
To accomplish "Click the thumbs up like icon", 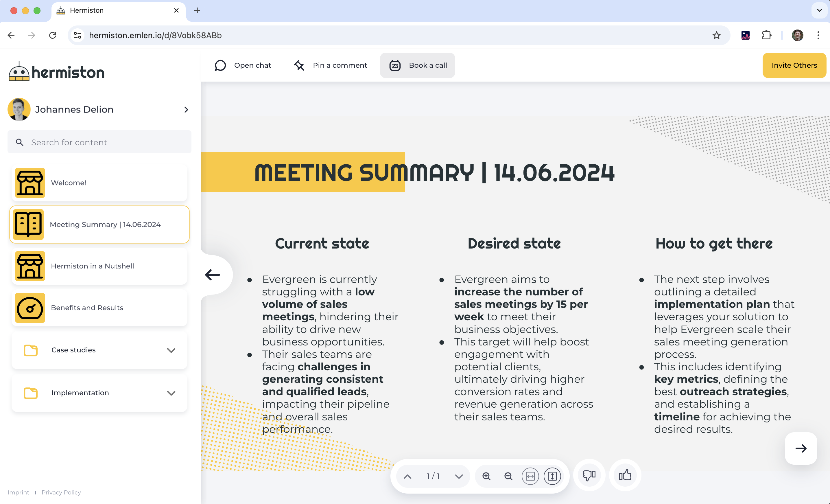I will [x=625, y=475].
